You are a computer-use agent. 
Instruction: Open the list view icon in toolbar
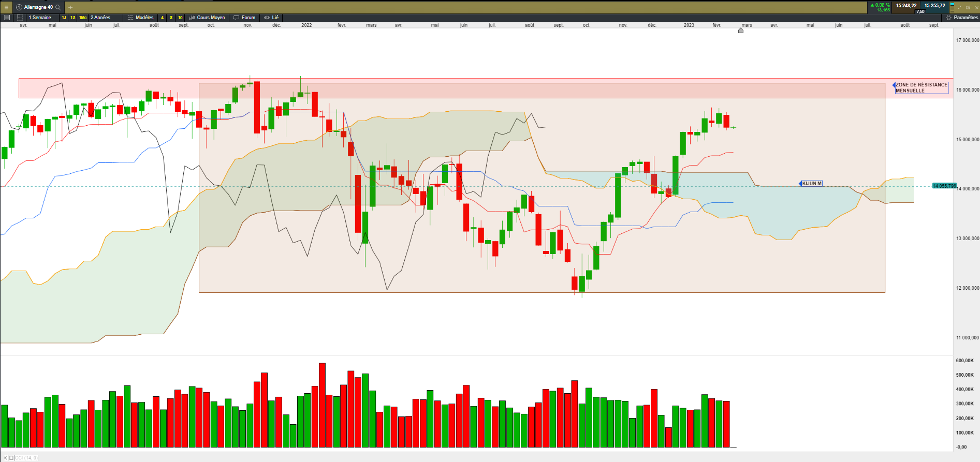(7, 18)
